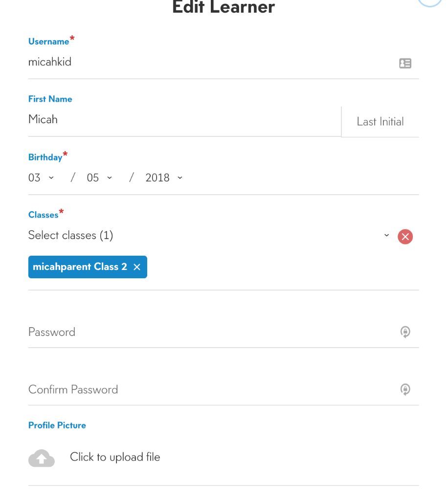Viewport: 448px width, 489px height.
Task: Clear all classes with red X button
Action: coord(405,237)
